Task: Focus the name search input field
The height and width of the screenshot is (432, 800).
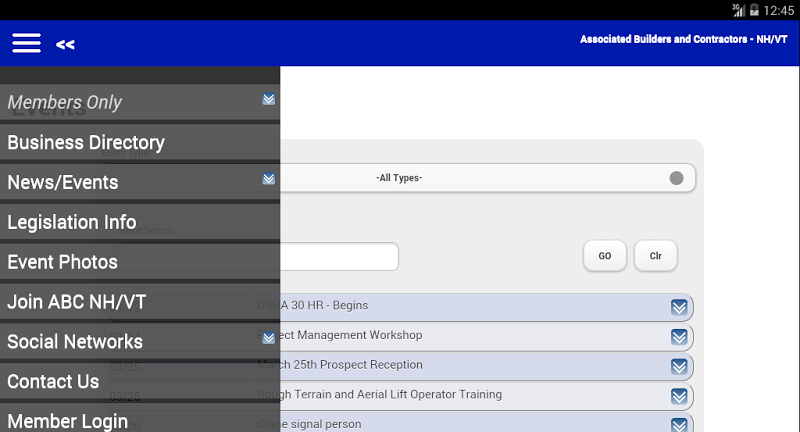Action: click(x=258, y=257)
